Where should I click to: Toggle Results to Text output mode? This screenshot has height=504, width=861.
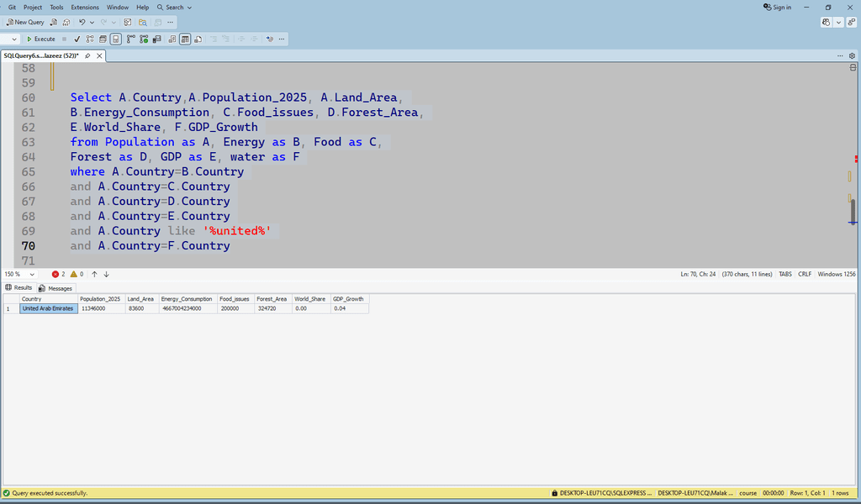172,39
